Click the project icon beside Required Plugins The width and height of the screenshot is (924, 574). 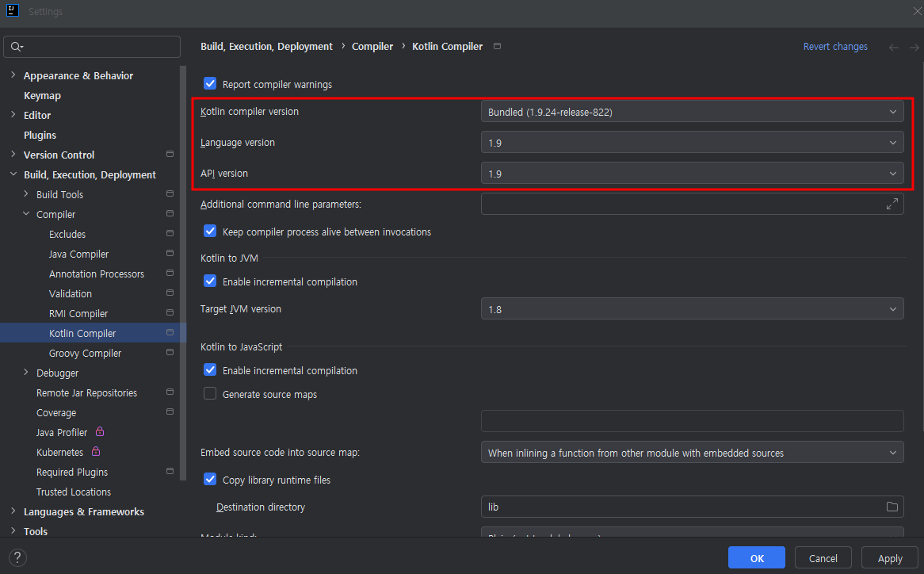(x=170, y=471)
